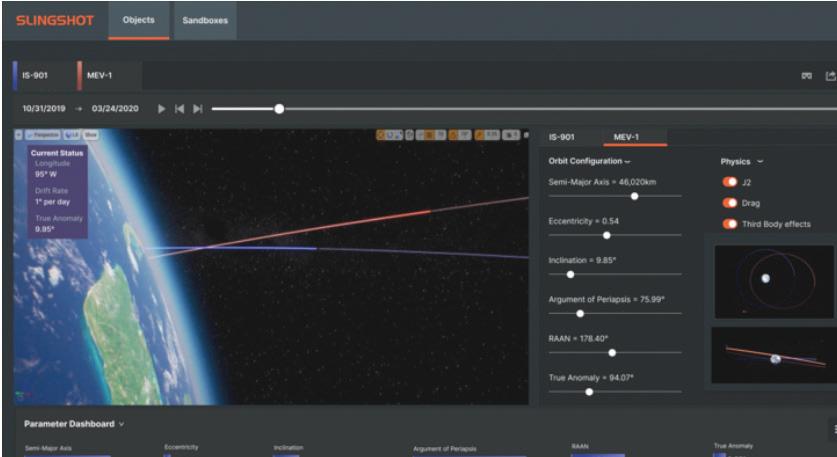
Task: Open the side-on orbit plane thumbnail
Action: tap(773, 355)
